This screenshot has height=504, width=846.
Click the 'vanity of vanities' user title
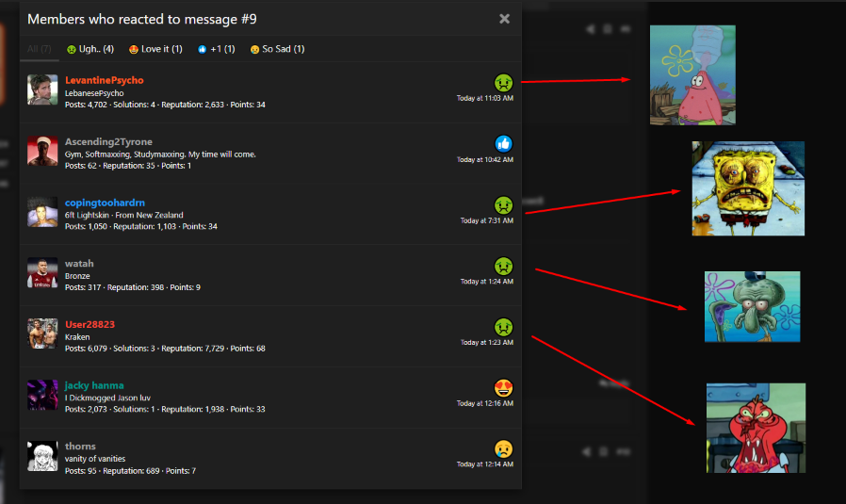tap(95, 459)
